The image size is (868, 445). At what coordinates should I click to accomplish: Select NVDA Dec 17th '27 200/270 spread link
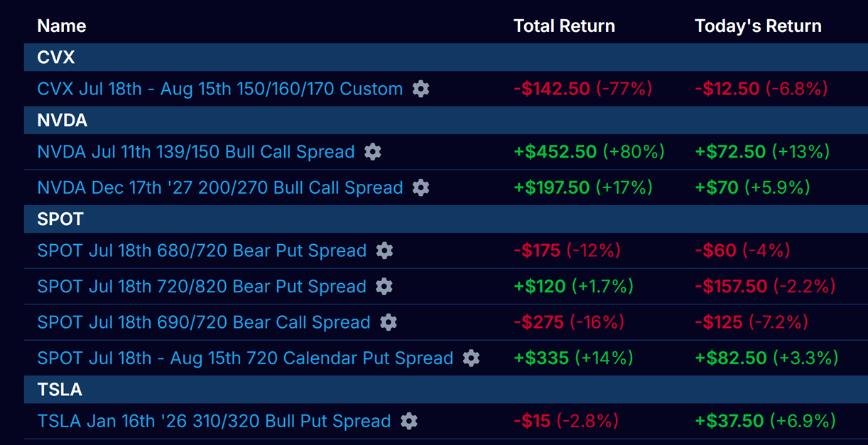pyautogui.click(x=219, y=188)
